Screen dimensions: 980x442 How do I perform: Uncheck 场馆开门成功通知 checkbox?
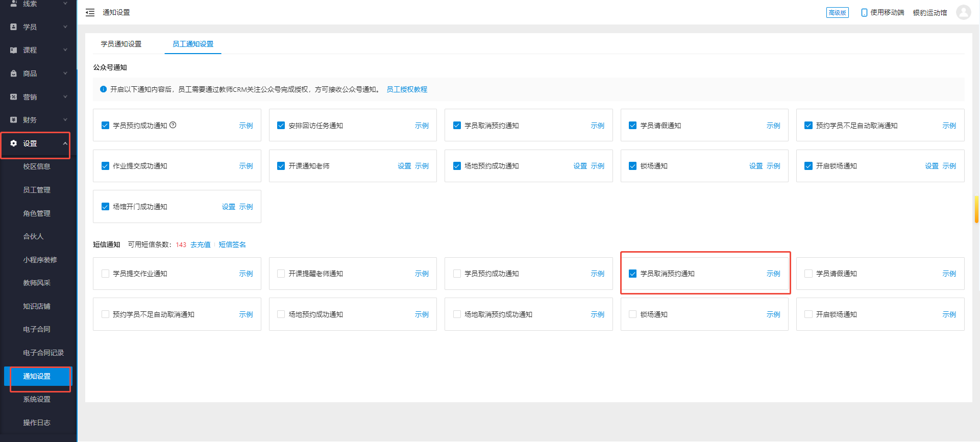(105, 207)
